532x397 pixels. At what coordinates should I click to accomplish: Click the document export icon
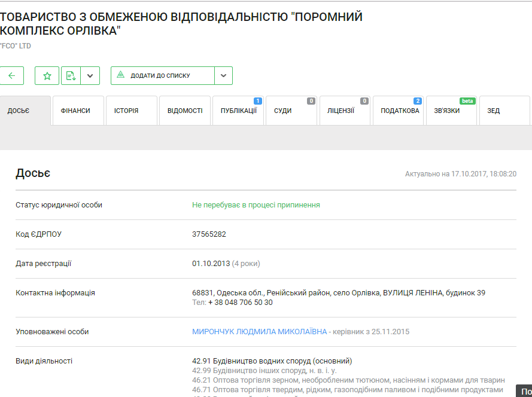pos(71,76)
